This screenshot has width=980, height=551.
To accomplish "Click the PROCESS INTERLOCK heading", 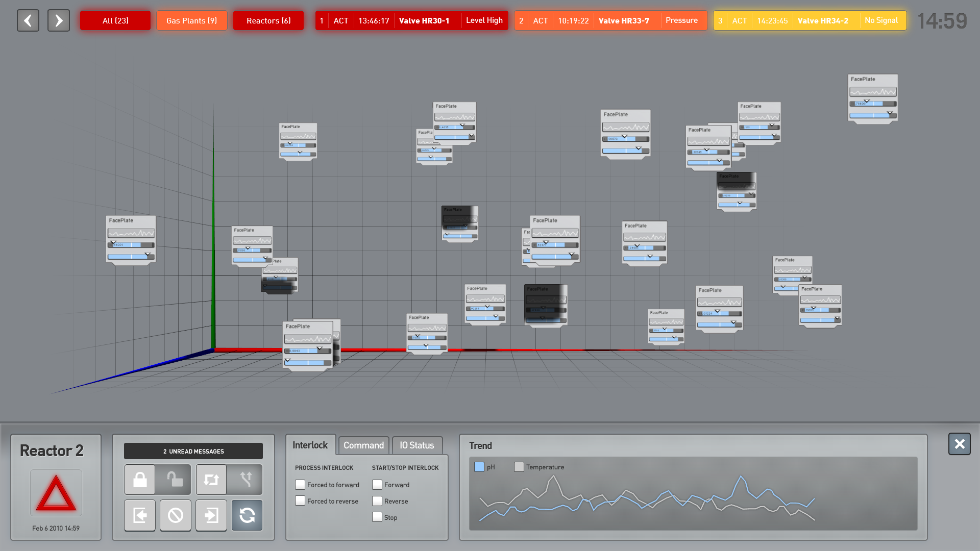I will pos(324,468).
